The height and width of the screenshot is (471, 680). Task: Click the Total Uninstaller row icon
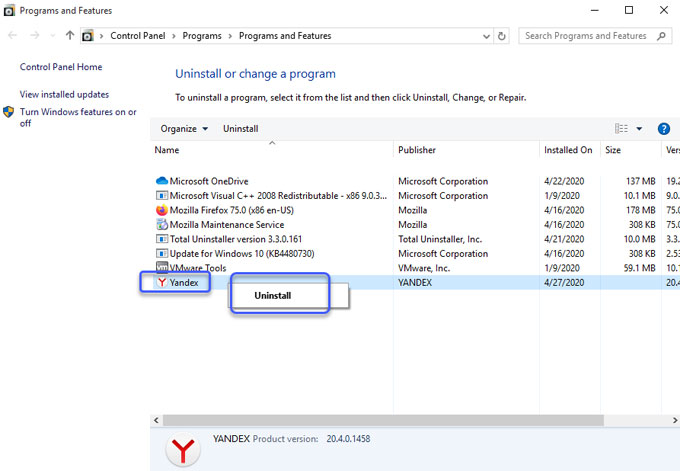tap(162, 239)
